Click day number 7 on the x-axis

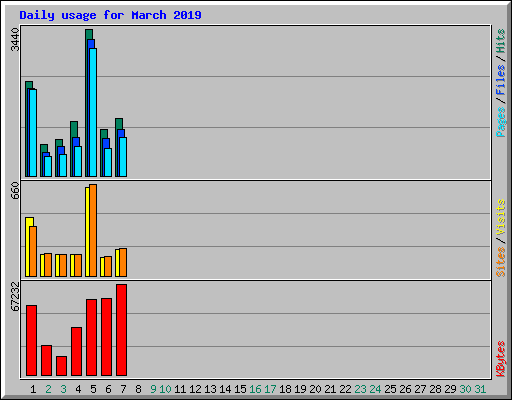(x=123, y=389)
